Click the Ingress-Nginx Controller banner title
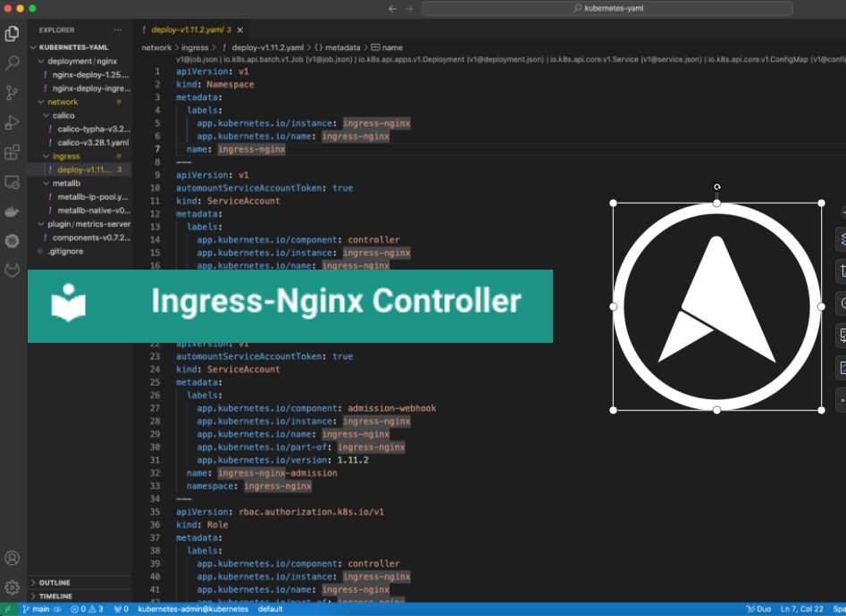This screenshot has width=846, height=616. 336,301
